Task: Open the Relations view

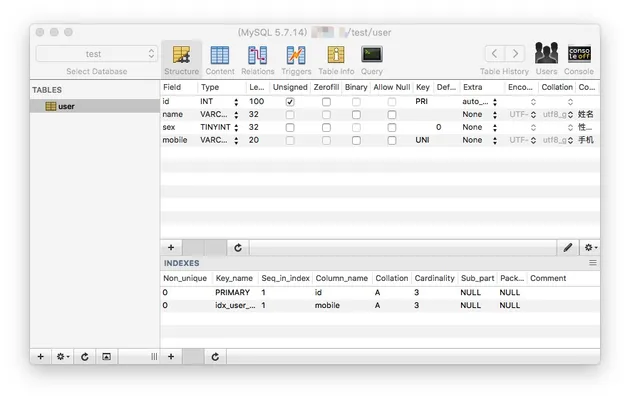Action: (258, 60)
